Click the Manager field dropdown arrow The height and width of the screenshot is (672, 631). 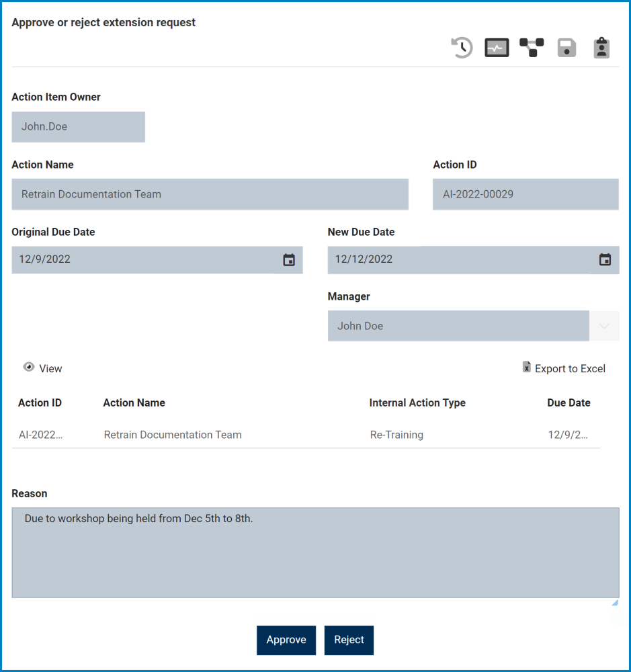pyautogui.click(x=604, y=326)
